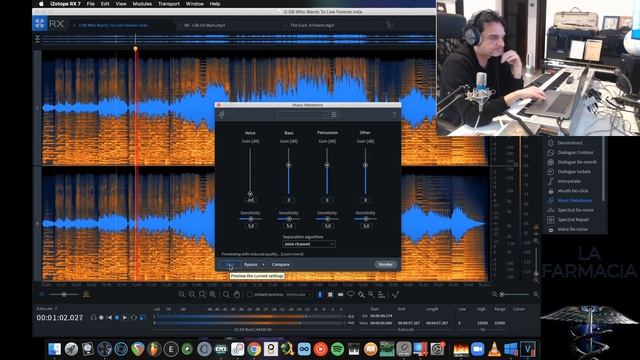Open the Edit menu
640x360 pixels.
pyautogui.click(x=105, y=4)
